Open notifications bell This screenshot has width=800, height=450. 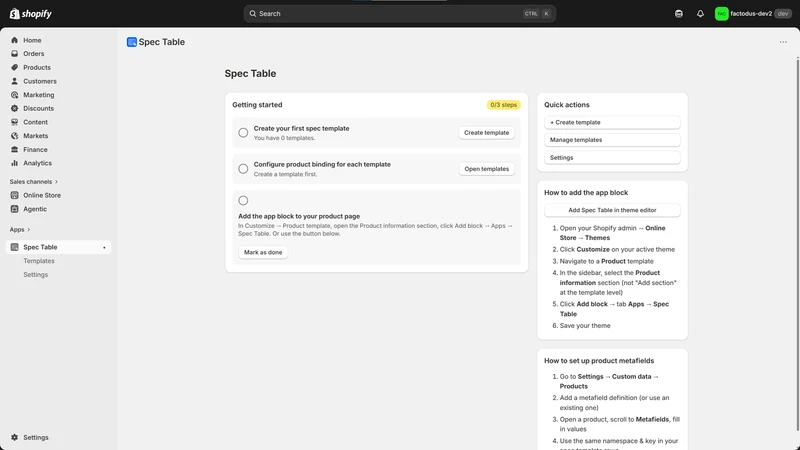[700, 14]
